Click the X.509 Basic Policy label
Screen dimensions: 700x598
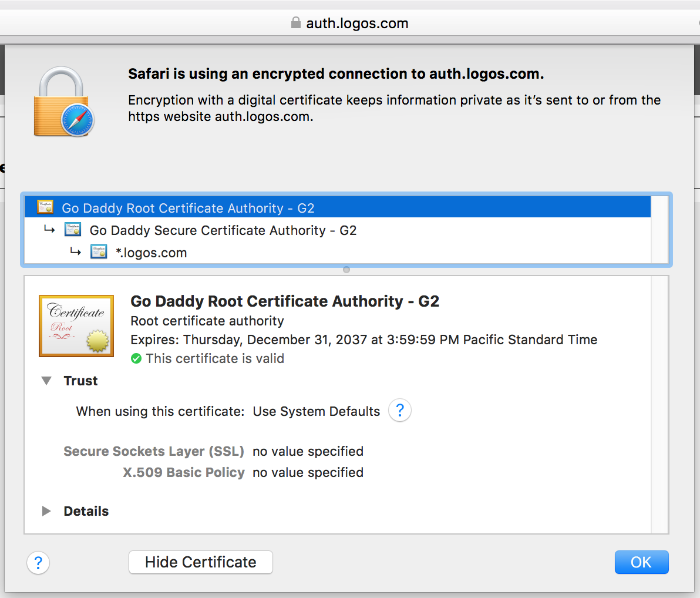(x=183, y=472)
